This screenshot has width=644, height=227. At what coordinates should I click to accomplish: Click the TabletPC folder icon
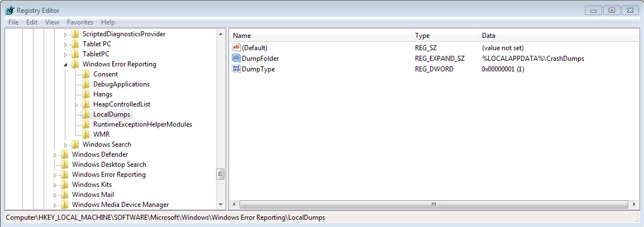75,54
